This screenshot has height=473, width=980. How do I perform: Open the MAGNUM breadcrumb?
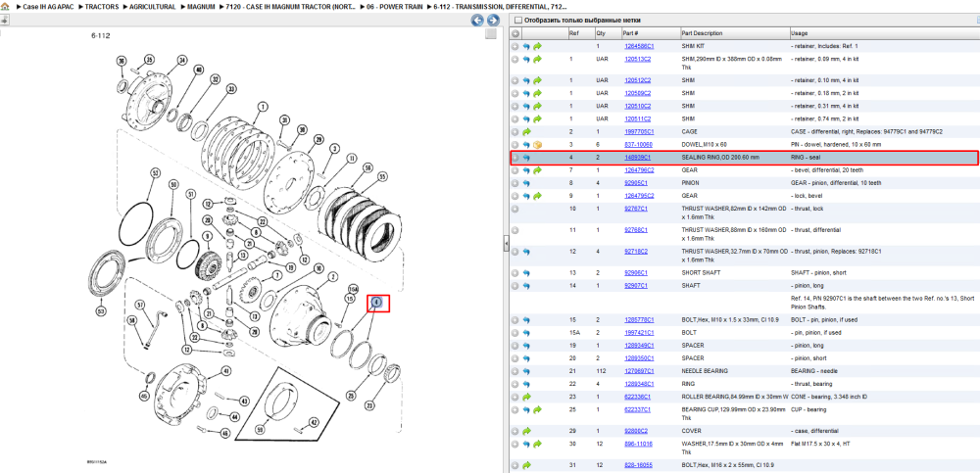pyautogui.click(x=201, y=6)
